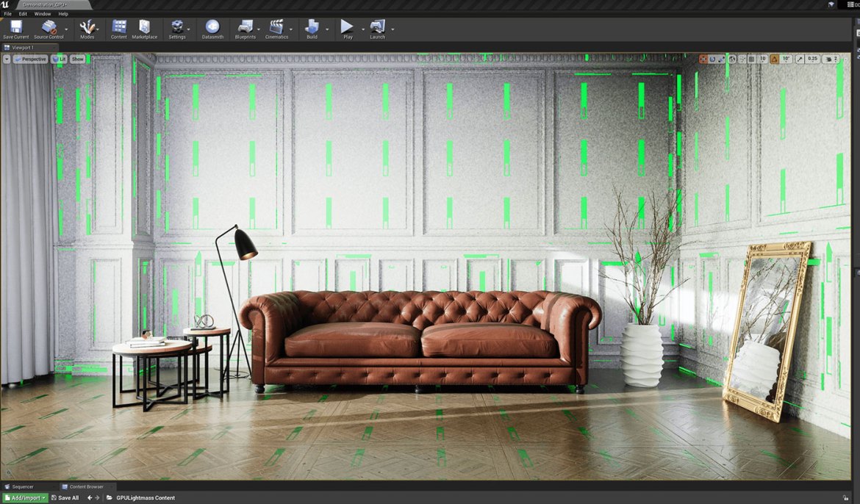Select the translate gizmo mode

(703, 59)
